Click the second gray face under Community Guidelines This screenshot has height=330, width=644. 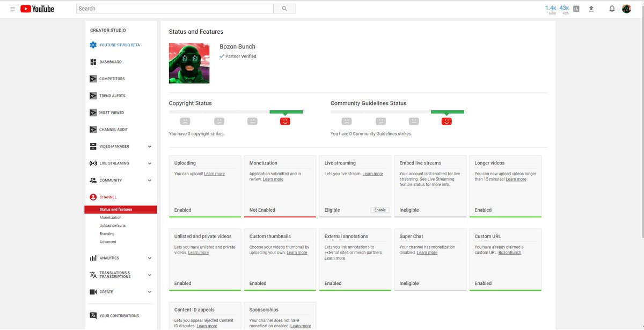pyautogui.click(x=380, y=121)
